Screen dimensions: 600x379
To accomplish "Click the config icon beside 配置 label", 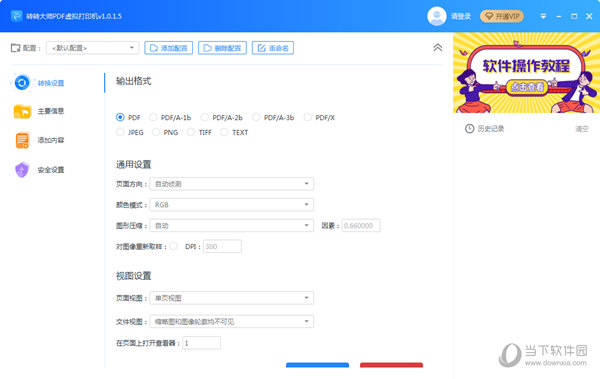I will (x=15, y=48).
